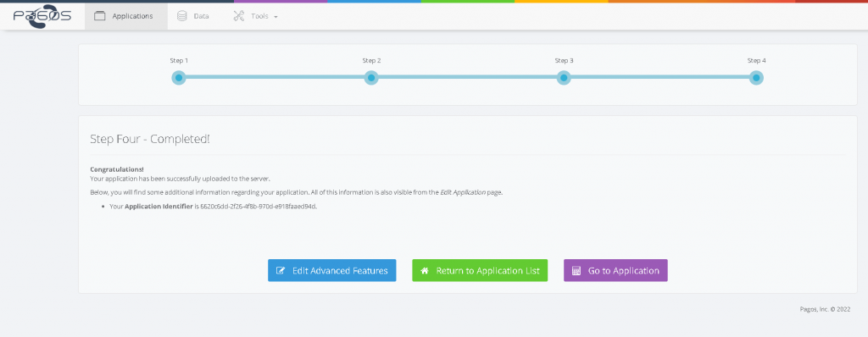Click the 'Step 3' label
The width and height of the screenshot is (868, 337).
564,61
